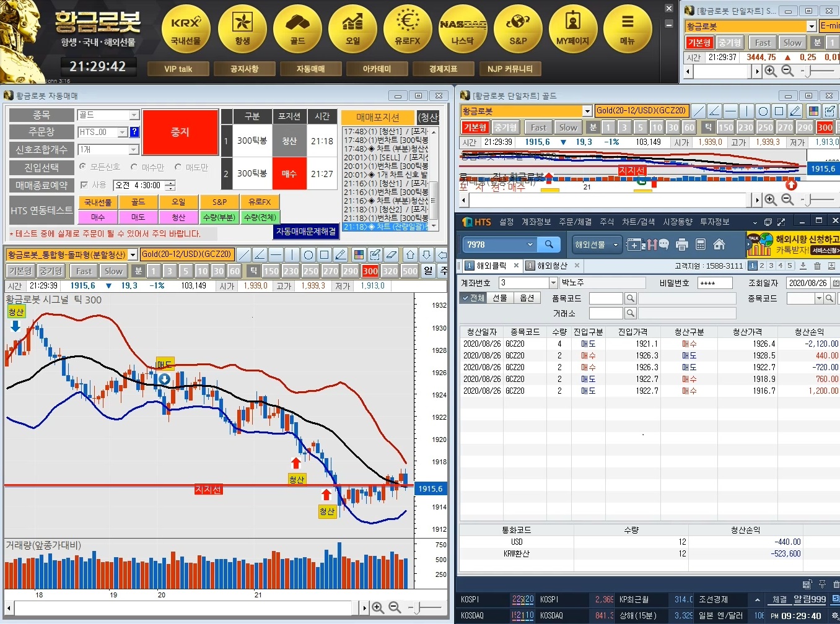Expand the 황금로봇 dropdown in S&P chart window

812,26
